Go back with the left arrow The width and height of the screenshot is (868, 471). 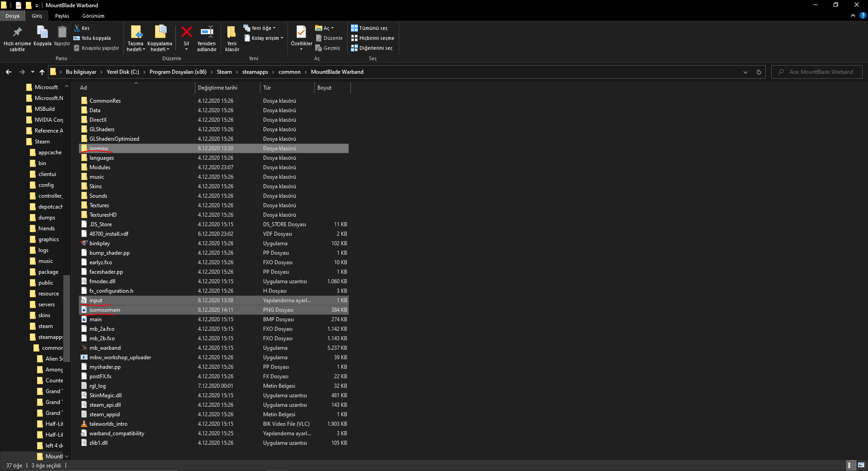click(x=9, y=72)
